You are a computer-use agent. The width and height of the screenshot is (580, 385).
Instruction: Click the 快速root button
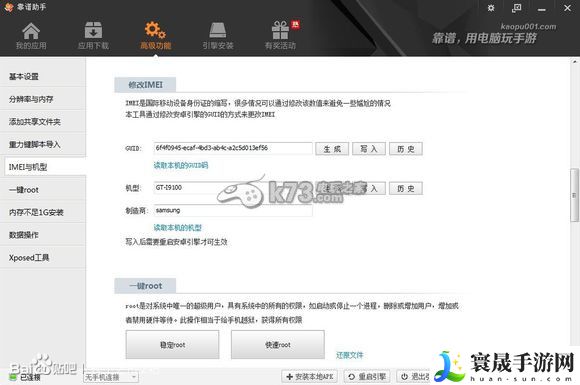click(278, 345)
